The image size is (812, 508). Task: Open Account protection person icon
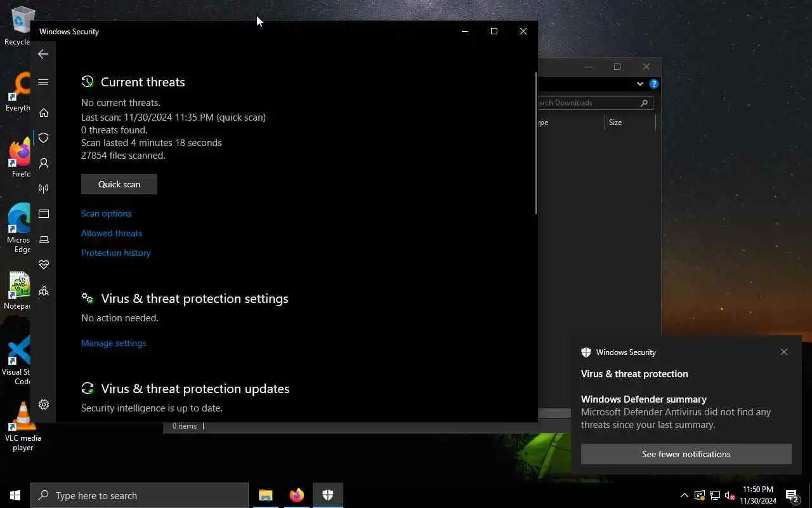tap(43, 163)
